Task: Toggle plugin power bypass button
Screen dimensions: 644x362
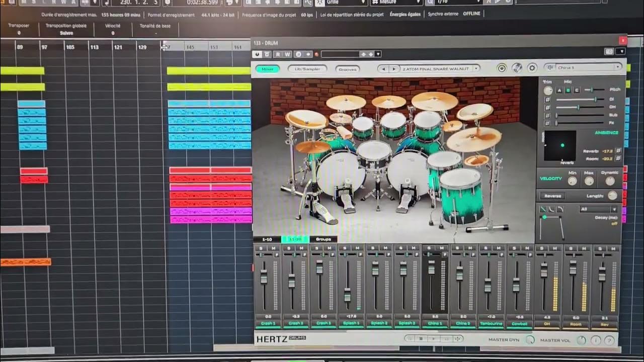Action: (257, 54)
